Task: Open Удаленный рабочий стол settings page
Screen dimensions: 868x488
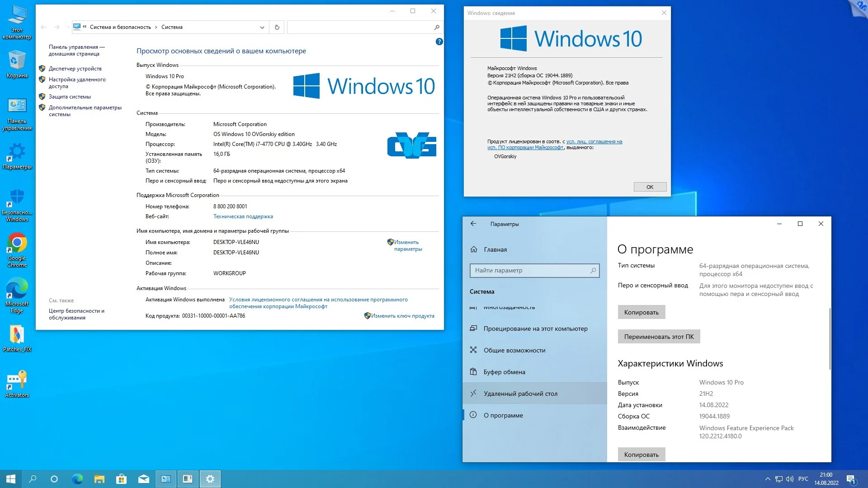Action: pos(520,394)
